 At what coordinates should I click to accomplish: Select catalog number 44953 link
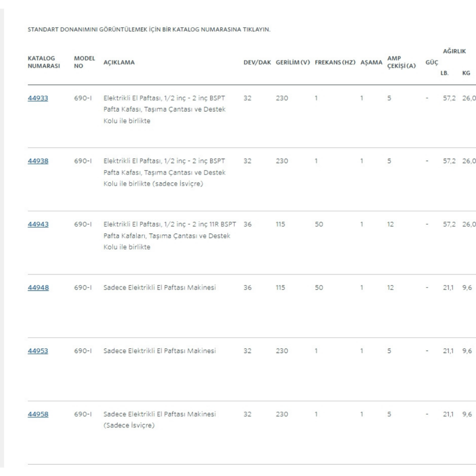(38, 352)
